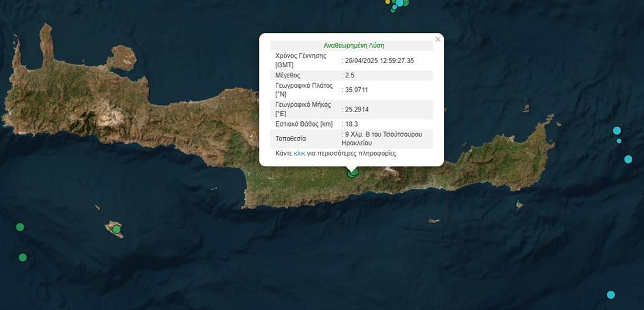Select the upper green marker west of Gavdos

tap(20, 227)
